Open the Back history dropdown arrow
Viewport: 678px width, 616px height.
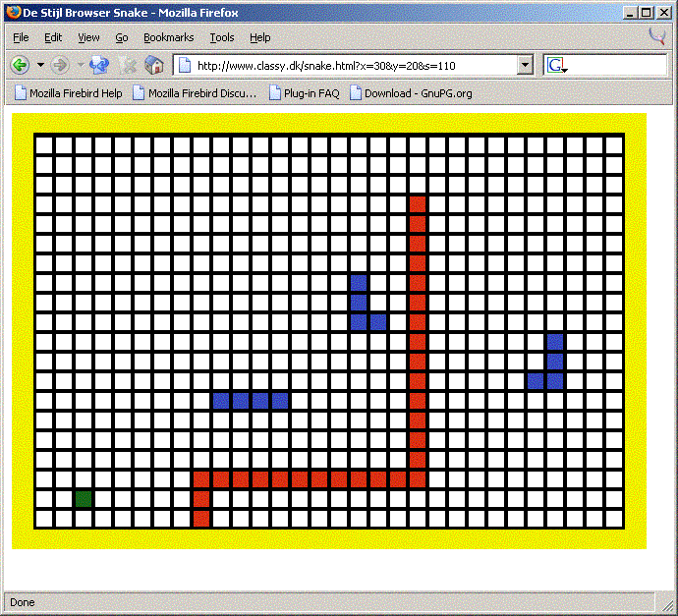coord(40,65)
